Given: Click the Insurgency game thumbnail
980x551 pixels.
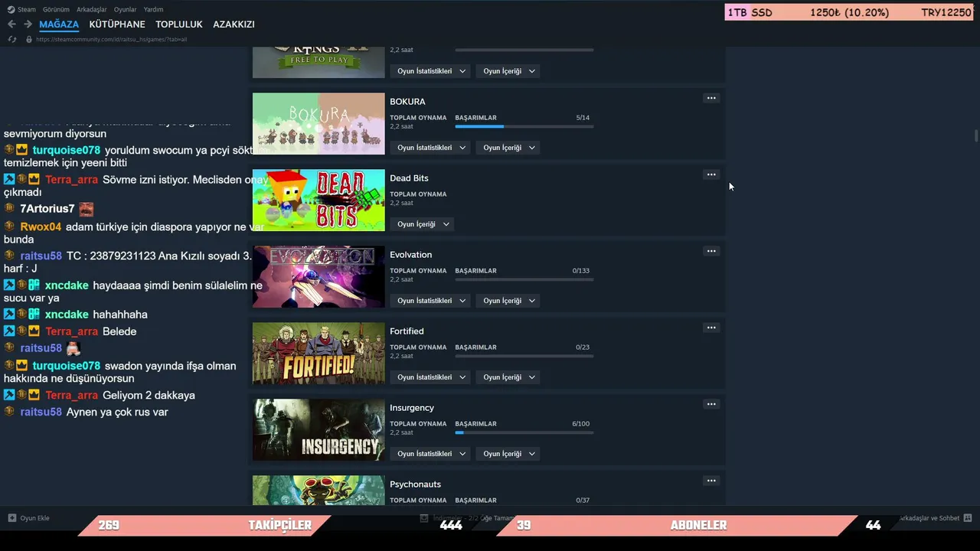Looking at the screenshot, I should pos(318,430).
